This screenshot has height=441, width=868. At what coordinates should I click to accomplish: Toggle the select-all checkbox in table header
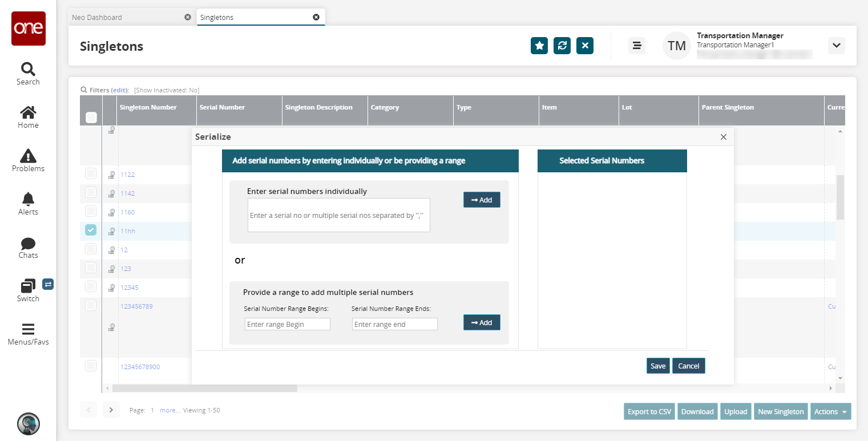click(91, 118)
